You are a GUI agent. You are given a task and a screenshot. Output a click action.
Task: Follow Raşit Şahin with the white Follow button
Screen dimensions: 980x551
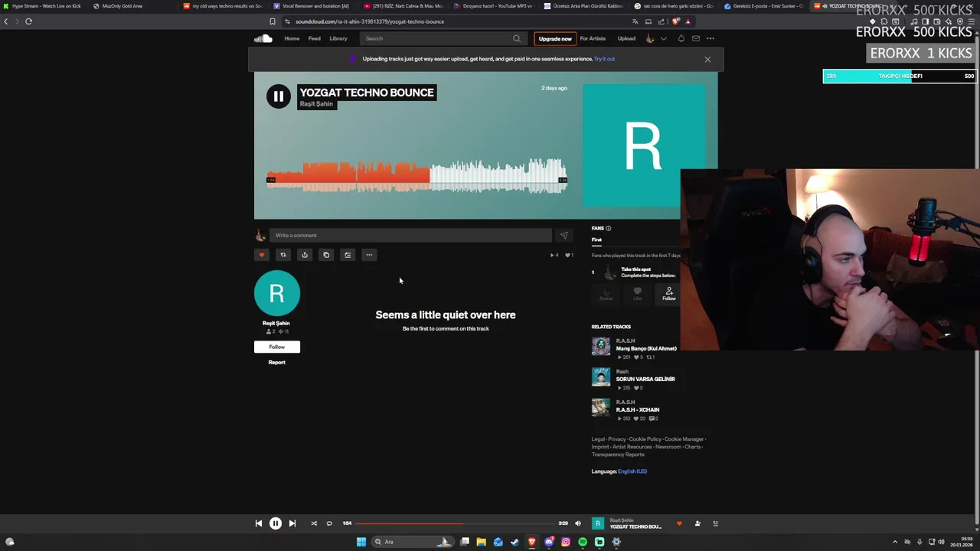[x=277, y=347]
